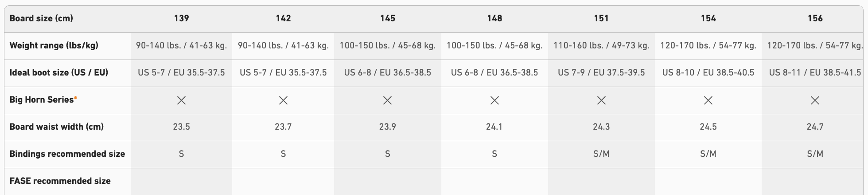Click the Board waist width (cm) label
868x195 pixels.
click(56, 127)
